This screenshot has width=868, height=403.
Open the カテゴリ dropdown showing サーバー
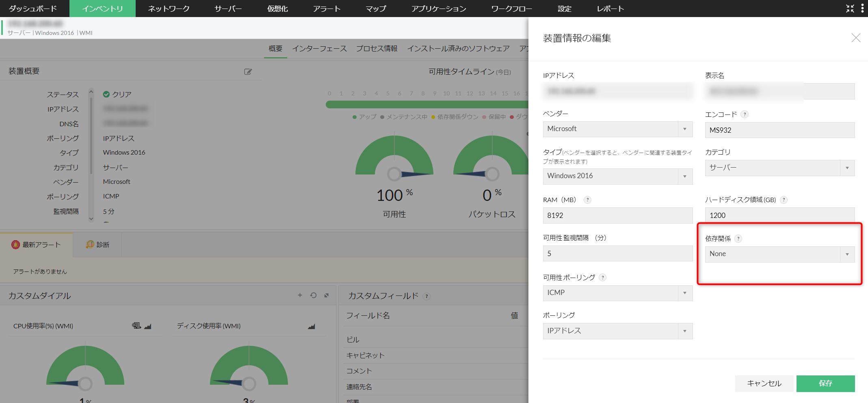coord(779,168)
